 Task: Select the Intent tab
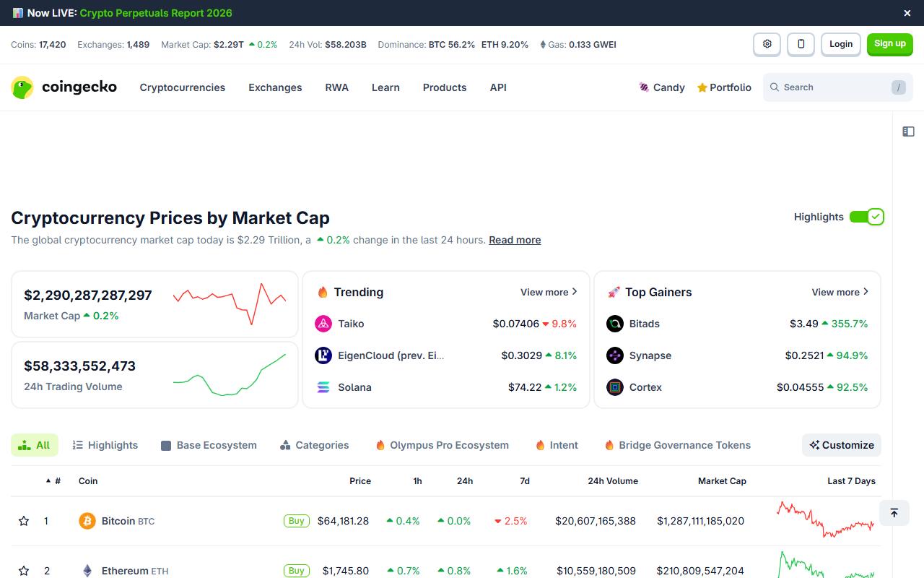(x=557, y=445)
